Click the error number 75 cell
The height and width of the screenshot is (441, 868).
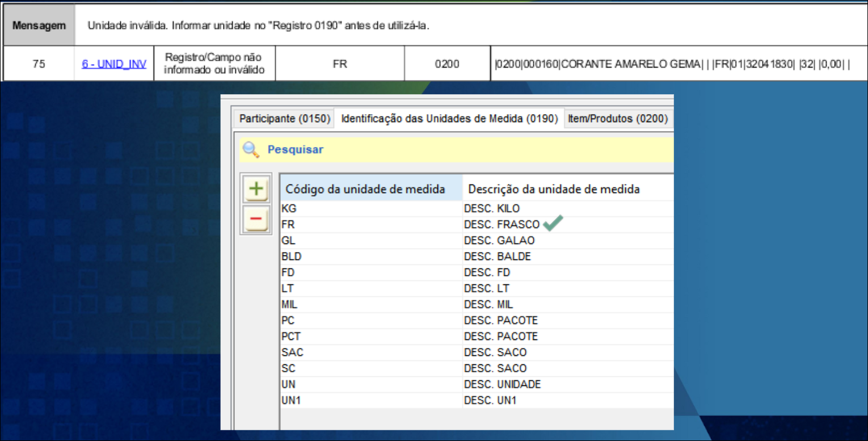[39, 64]
